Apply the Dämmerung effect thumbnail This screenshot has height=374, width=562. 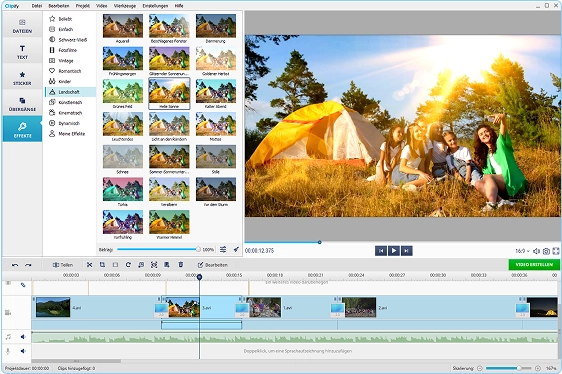pos(216,26)
